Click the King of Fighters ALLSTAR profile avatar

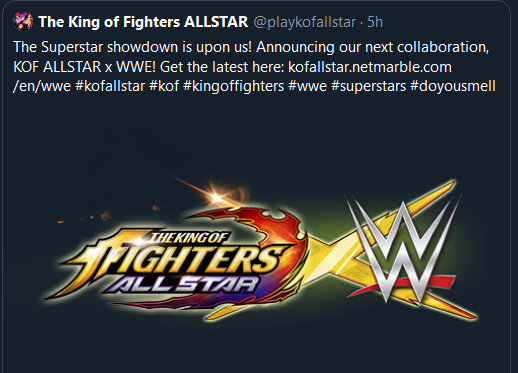23,21
